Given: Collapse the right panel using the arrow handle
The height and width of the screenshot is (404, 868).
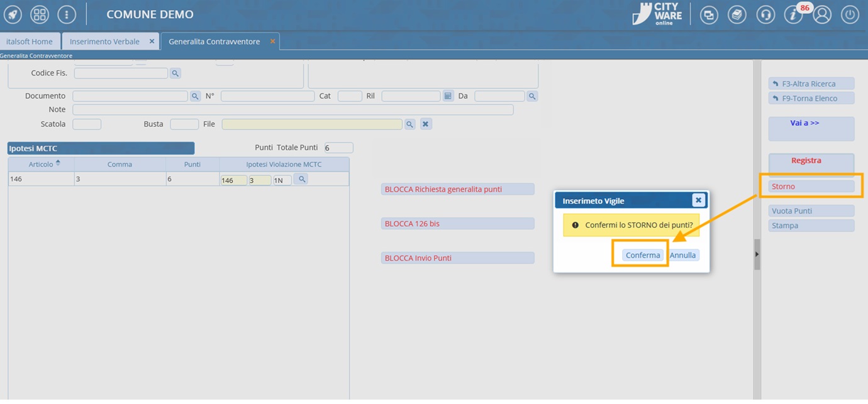Looking at the screenshot, I should coord(757,254).
